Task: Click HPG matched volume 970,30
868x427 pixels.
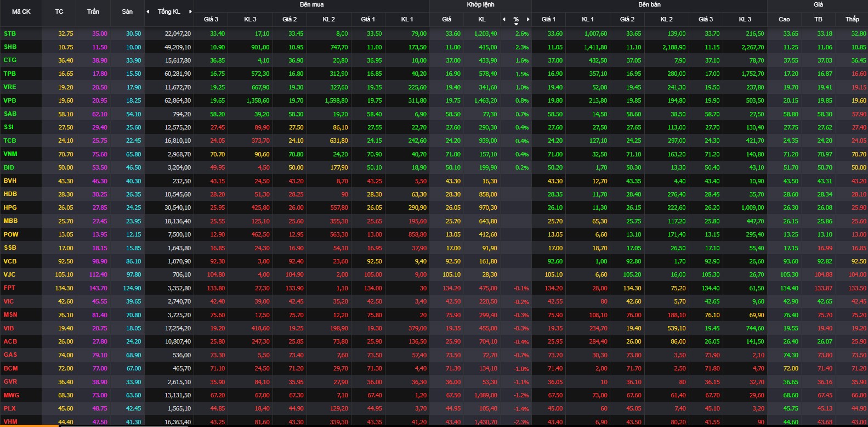Action: (x=488, y=207)
